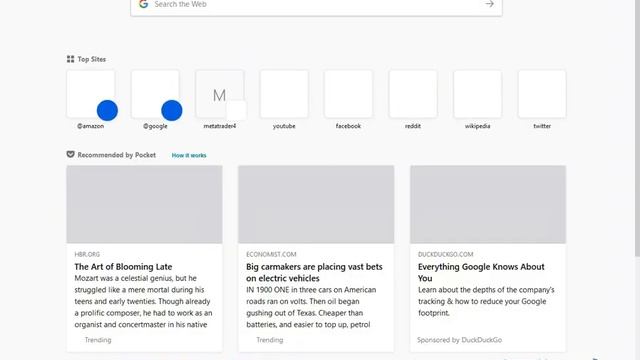Open the @google top site tile
640x360 pixels.
(x=155, y=94)
